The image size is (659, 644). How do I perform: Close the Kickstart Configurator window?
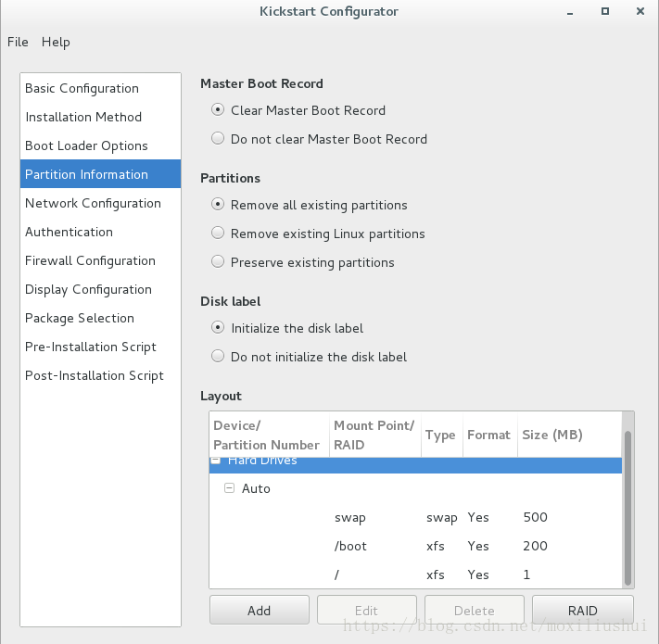[x=640, y=11]
